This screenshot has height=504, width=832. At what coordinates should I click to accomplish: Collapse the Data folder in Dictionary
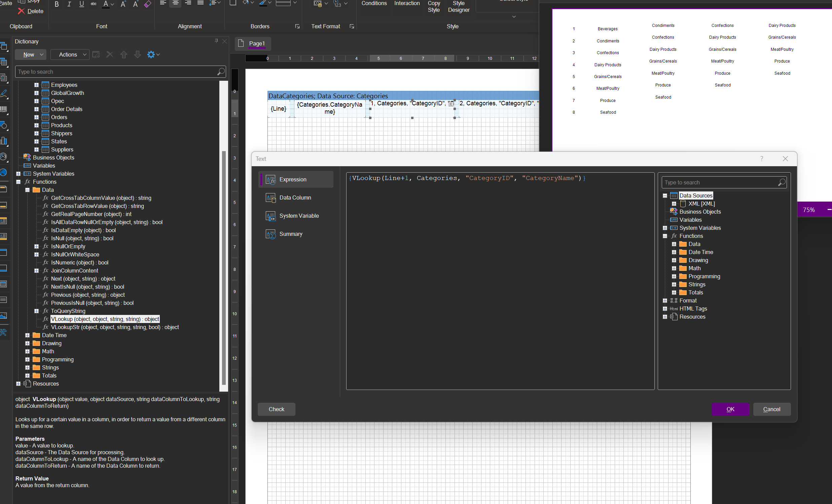tap(27, 190)
